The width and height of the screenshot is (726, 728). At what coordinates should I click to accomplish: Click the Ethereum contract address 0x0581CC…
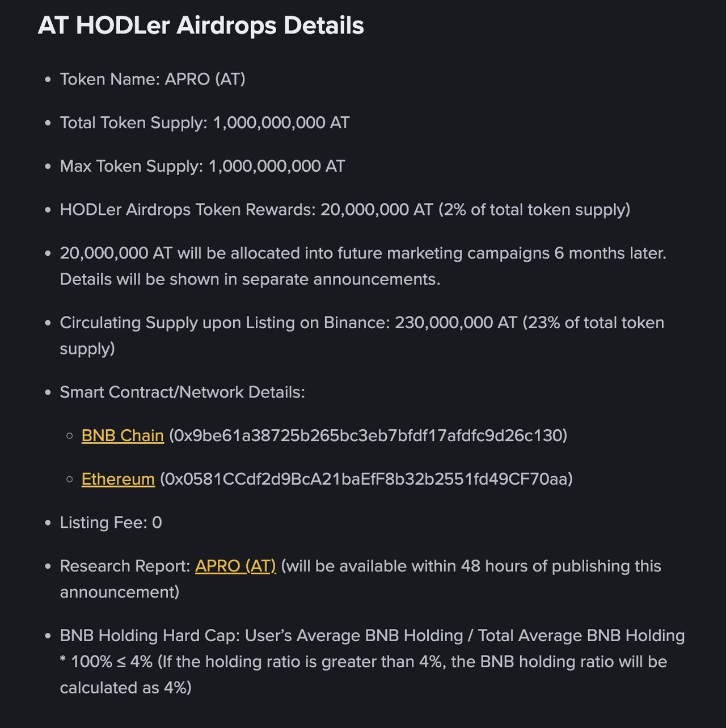coord(366,479)
